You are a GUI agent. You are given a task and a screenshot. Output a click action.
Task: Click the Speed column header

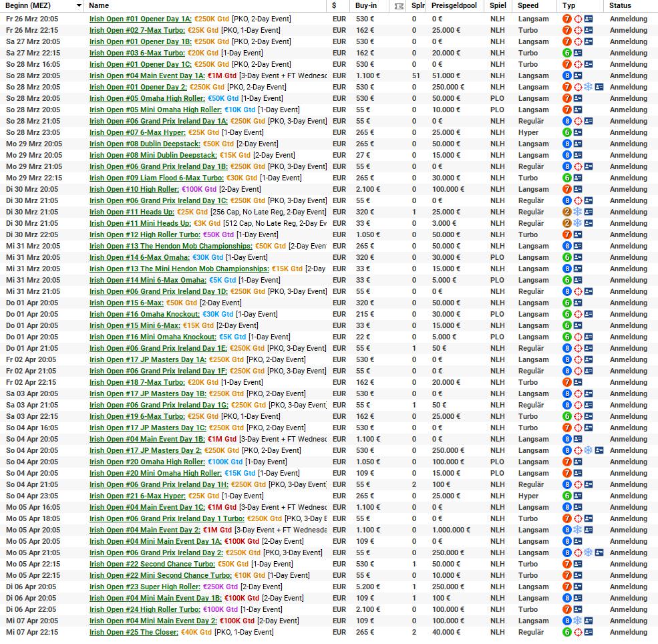click(x=528, y=5)
